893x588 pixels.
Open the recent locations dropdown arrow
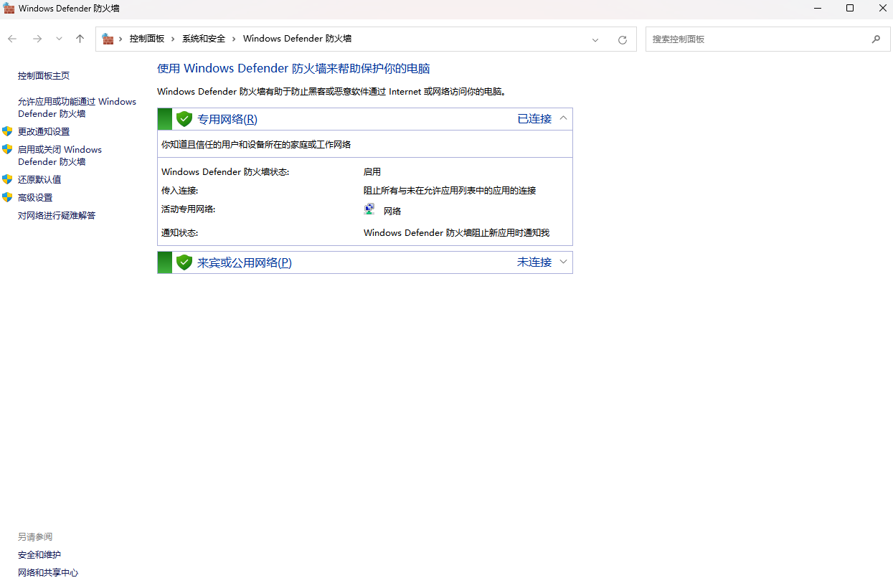pyautogui.click(x=60, y=39)
